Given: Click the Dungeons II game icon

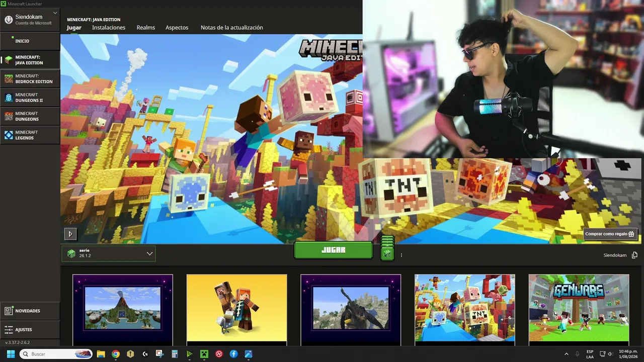Looking at the screenshot, I should [9, 98].
